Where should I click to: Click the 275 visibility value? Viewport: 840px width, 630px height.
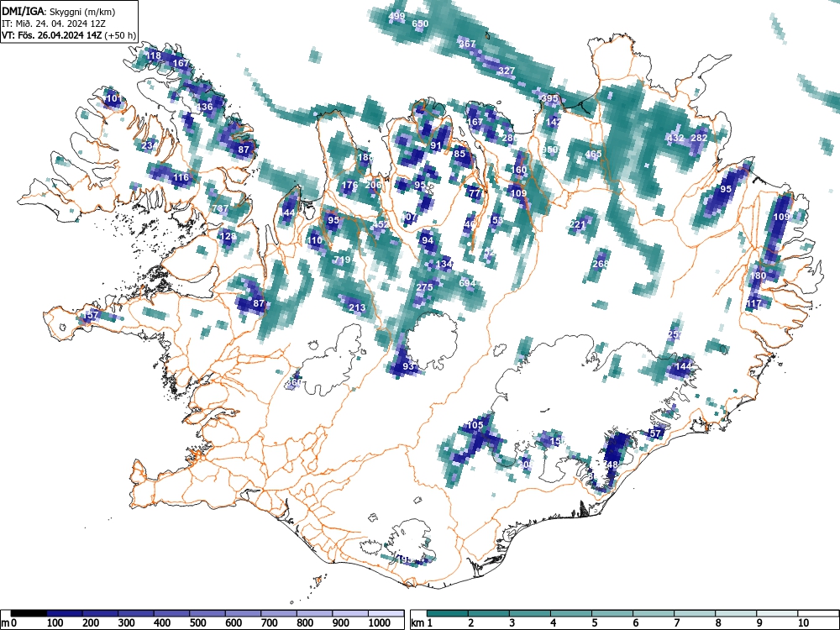[424, 287]
